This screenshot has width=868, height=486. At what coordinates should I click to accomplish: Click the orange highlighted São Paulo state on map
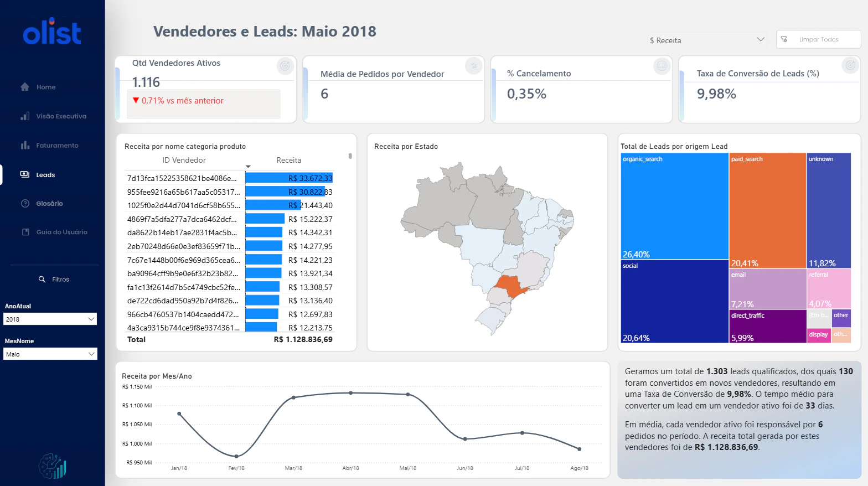[x=512, y=287]
